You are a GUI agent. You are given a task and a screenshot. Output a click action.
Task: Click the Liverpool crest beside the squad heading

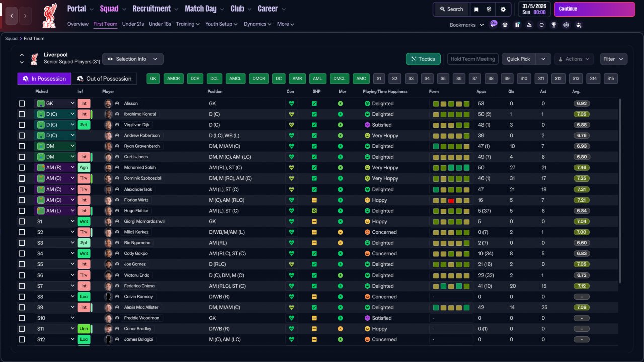pos(34,59)
